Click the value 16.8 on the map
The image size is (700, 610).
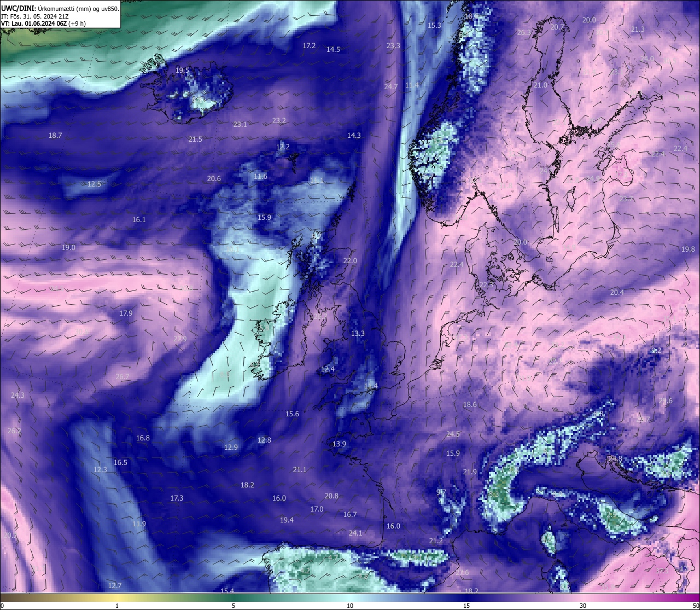(143, 438)
